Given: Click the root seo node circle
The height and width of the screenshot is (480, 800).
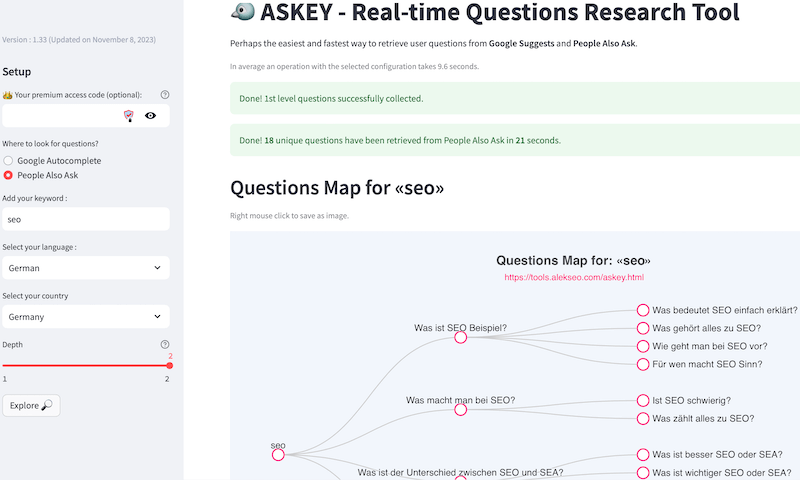Looking at the screenshot, I should (x=278, y=455).
